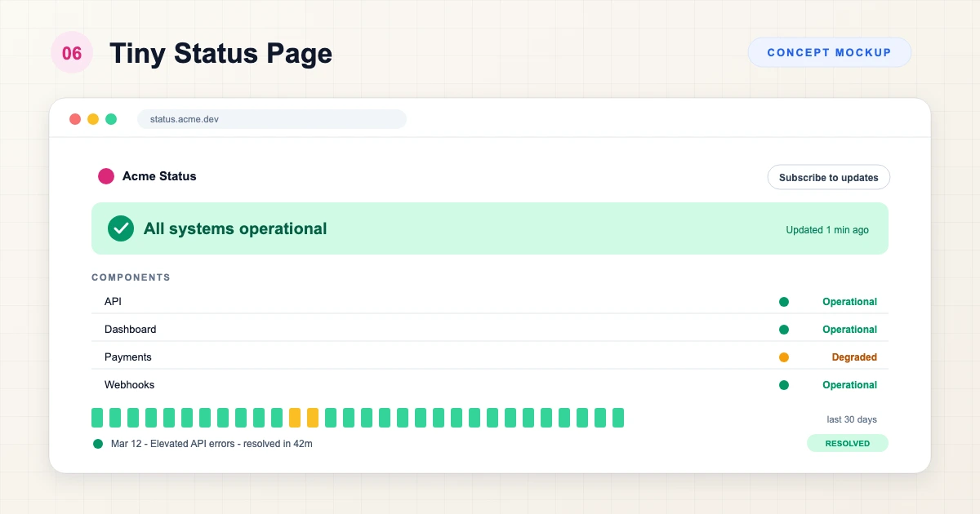980x514 pixels.
Task: Click the last green uptime bar
Action: pos(618,418)
